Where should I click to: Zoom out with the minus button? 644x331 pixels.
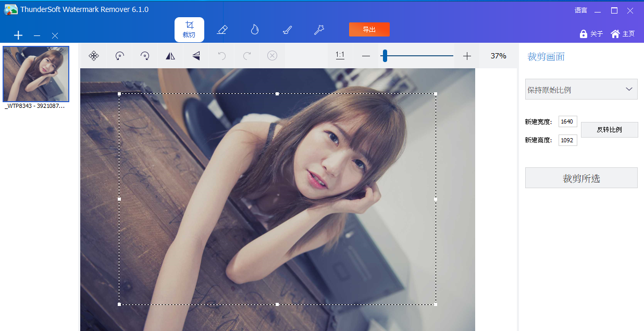(x=366, y=56)
